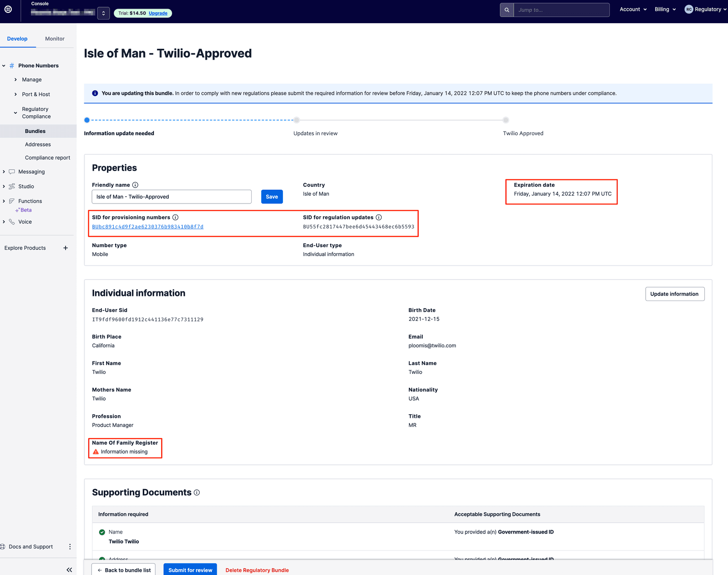This screenshot has height=575, width=728.
Task: Open the Billing dropdown menu
Action: click(665, 10)
